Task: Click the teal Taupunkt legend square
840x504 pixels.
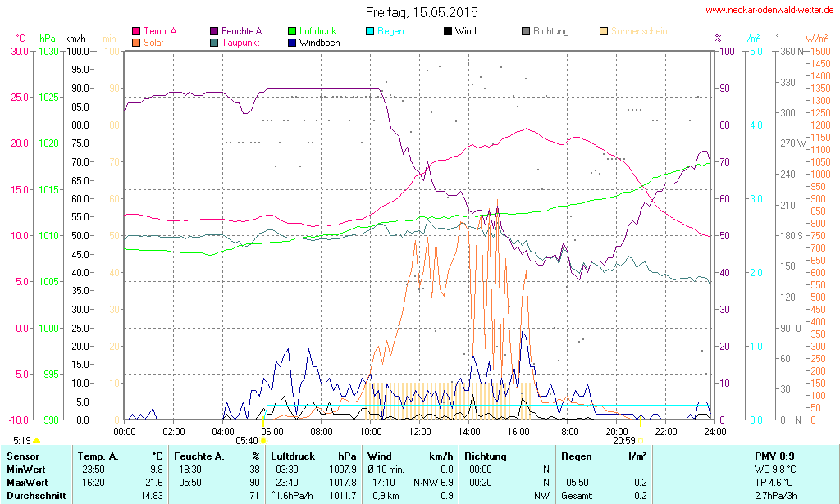Action: (x=214, y=42)
